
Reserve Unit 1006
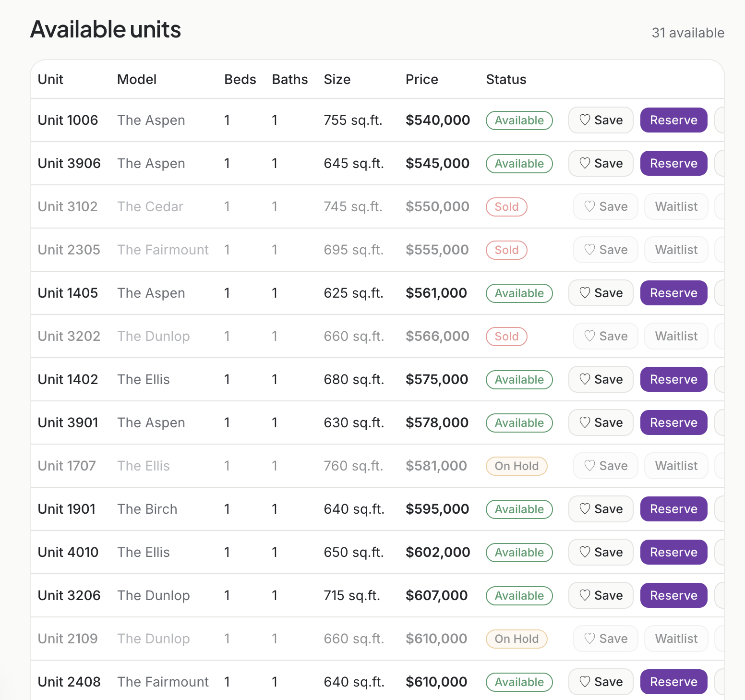tap(673, 120)
